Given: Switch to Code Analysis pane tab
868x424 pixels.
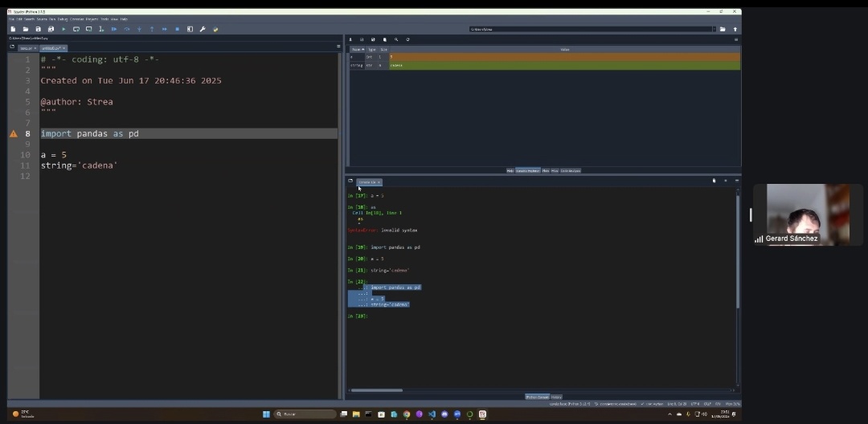Looking at the screenshot, I should point(571,171).
